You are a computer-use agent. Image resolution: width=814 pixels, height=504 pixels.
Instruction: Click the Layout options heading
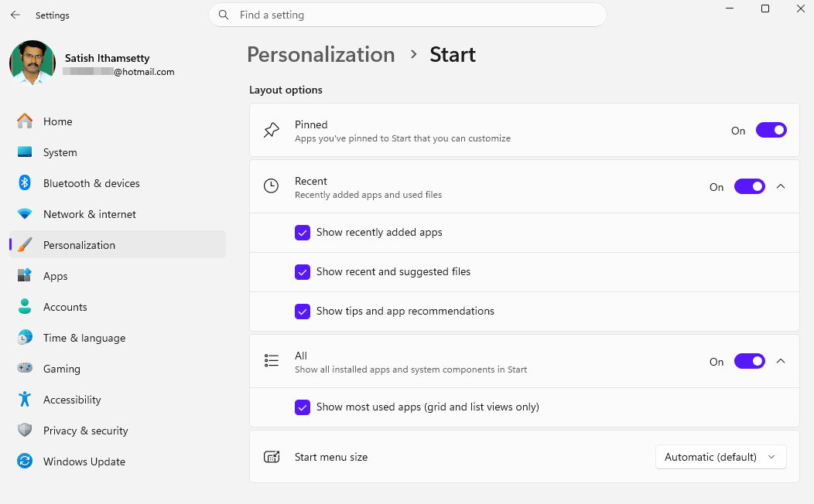[286, 90]
